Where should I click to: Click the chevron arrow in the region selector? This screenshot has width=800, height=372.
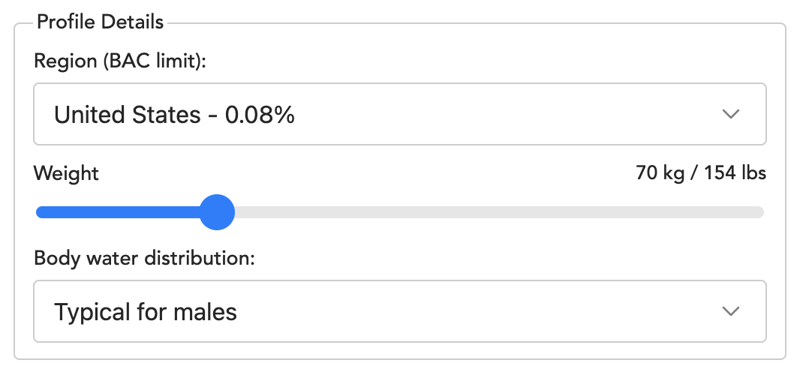(x=731, y=114)
